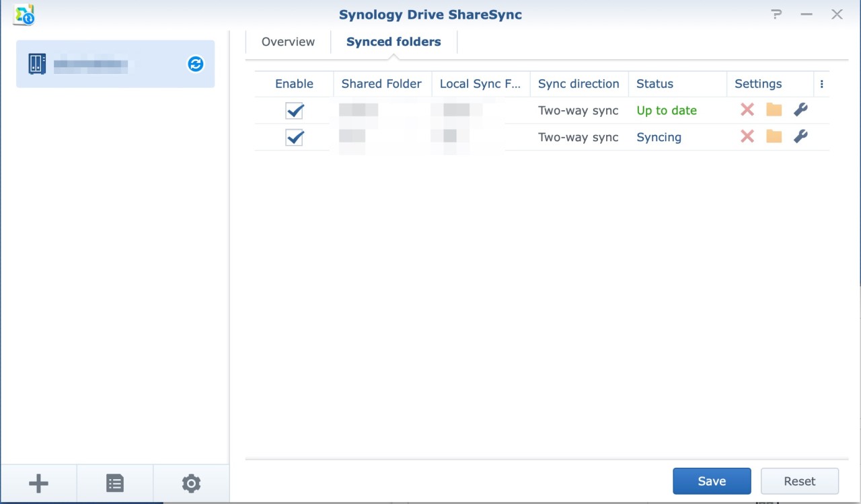Uncheck the Enable box on the second row
The height and width of the screenshot is (504, 861).
click(295, 137)
